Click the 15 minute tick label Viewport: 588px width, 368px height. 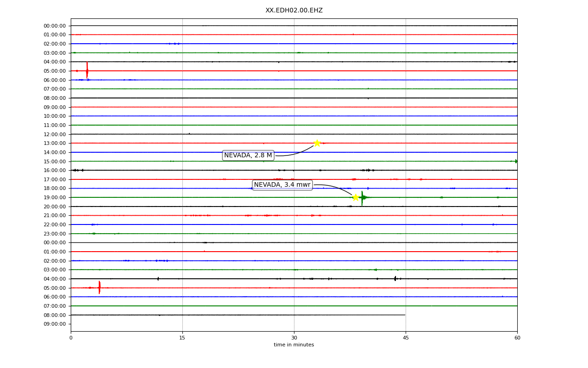pyautogui.click(x=182, y=338)
